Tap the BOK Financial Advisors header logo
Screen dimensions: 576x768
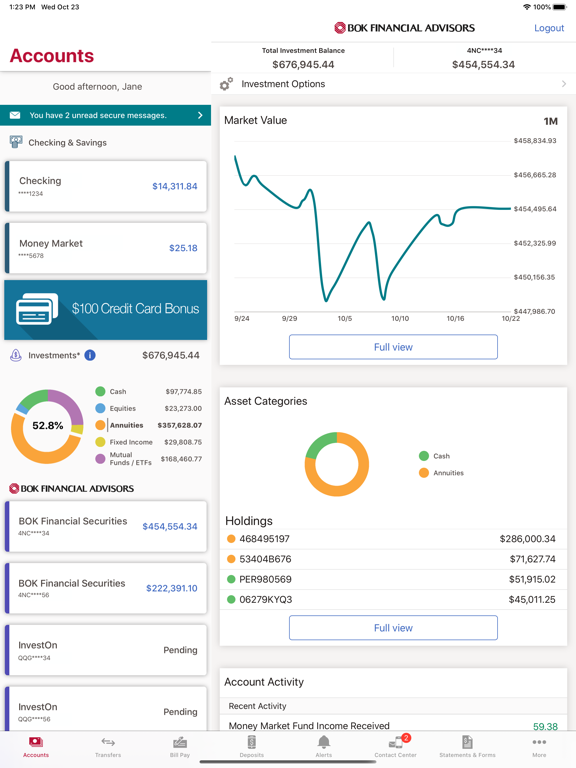click(x=404, y=28)
